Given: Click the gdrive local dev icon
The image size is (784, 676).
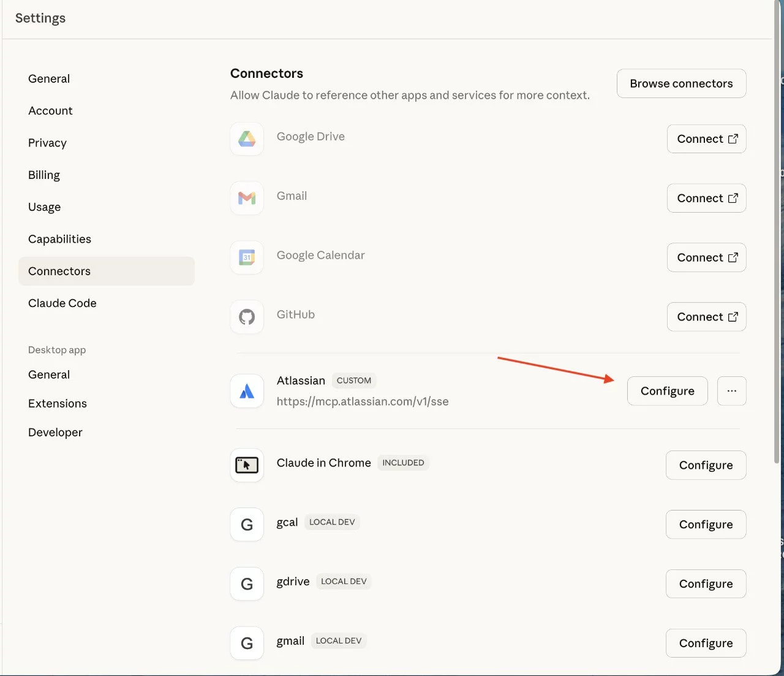Looking at the screenshot, I should tap(246, 583).
